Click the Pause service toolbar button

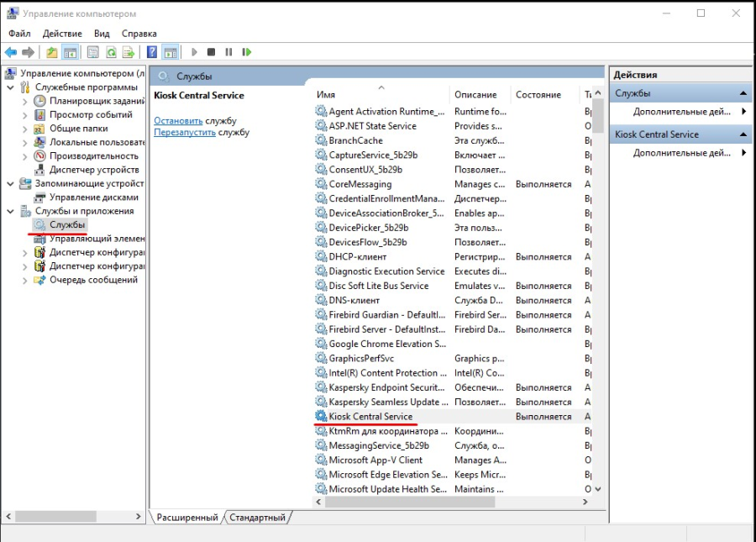click(x=228, y=52)
